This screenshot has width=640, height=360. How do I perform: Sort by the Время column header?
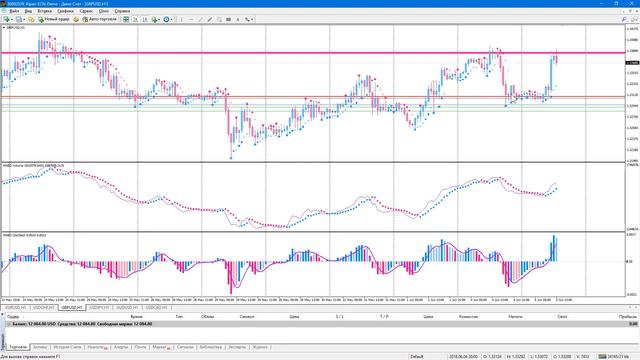(x=136, y=316)
